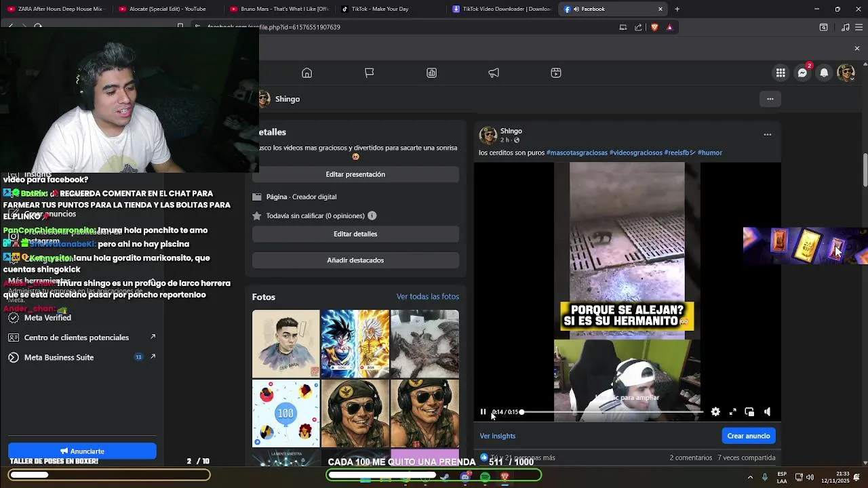Viewport: 868px width, 488px height.
Task: Open the browser hamburger menu
Action: pos(859,27)
